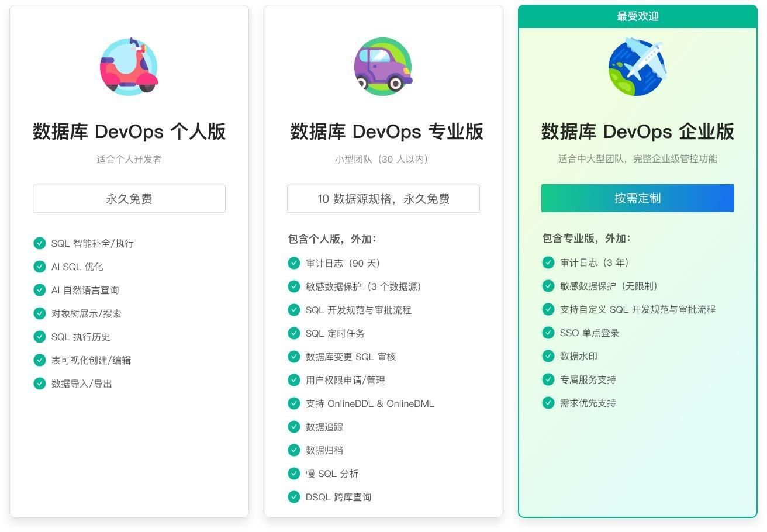The image size is (767, 532).
Task: Click the checkmark beside DSQL 跨库查询
Action: (x=294, y=497)
